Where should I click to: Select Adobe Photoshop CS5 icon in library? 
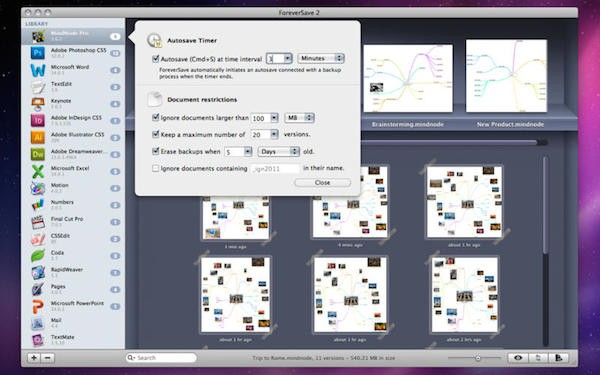[x=38, y=53]
